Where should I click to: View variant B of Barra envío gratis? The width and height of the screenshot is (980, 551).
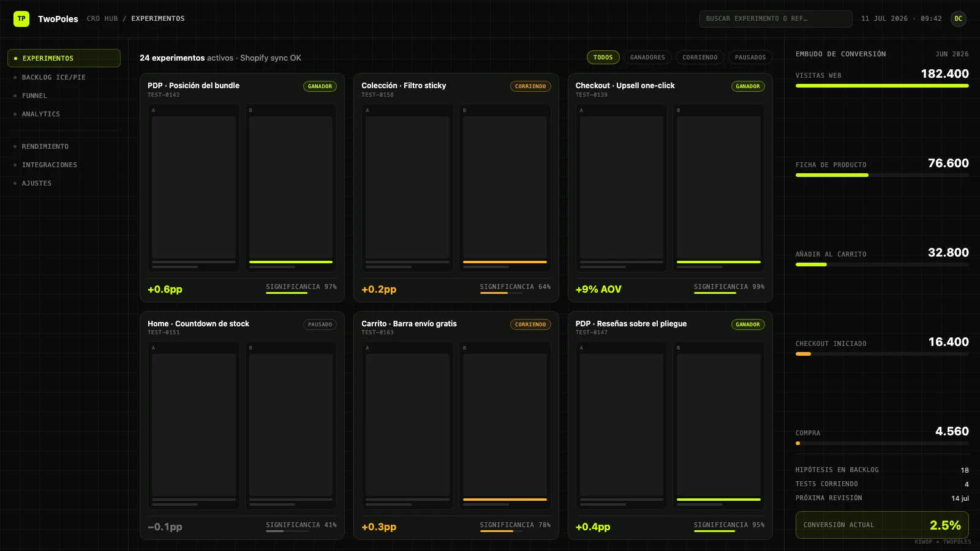click(x=505, y=425)
